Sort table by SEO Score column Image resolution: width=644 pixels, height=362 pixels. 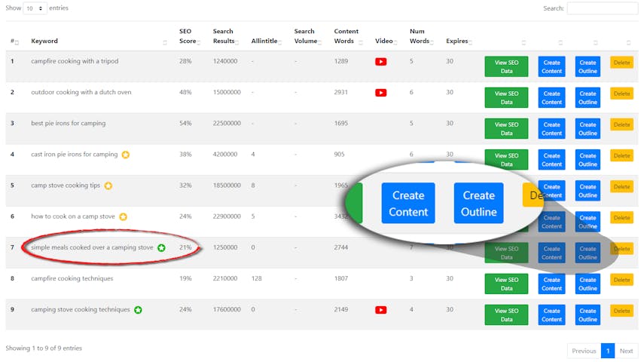tap(188, 36)
